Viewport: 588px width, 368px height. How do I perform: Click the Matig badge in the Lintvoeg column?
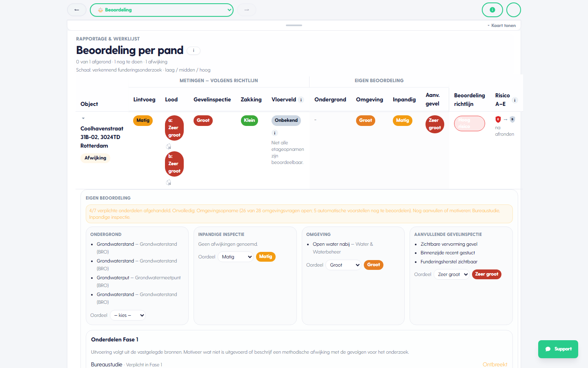coord(143,121)
